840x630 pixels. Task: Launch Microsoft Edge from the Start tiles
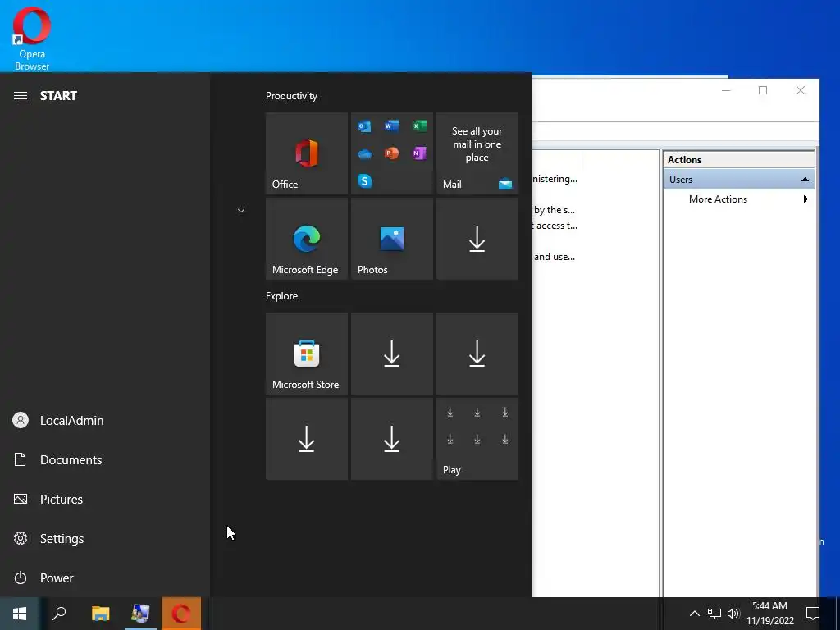tap(307, 239)
